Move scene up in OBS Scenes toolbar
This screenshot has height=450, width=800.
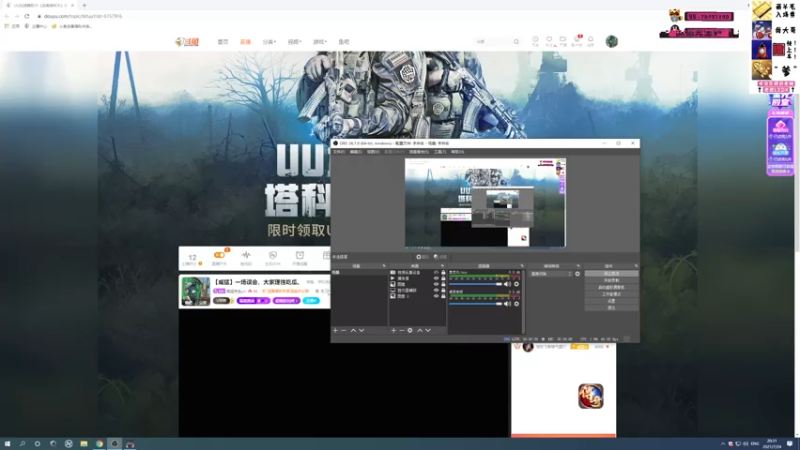point(353,331)
